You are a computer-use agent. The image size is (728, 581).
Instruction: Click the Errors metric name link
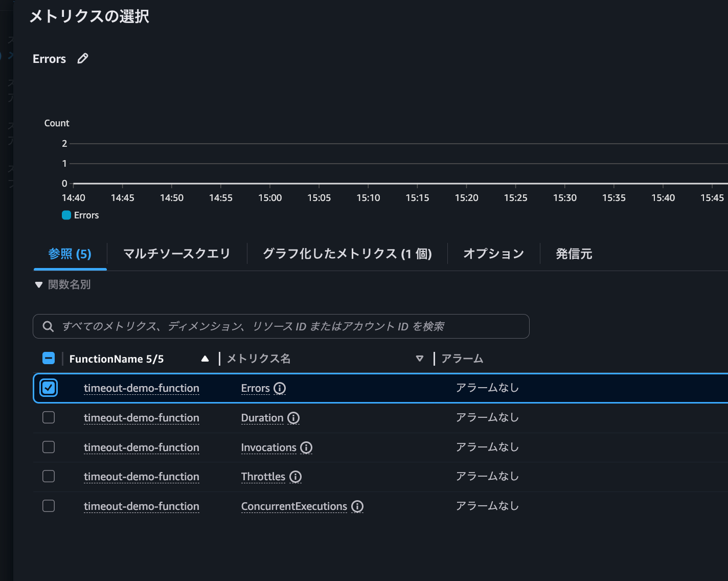click(255, 388)
